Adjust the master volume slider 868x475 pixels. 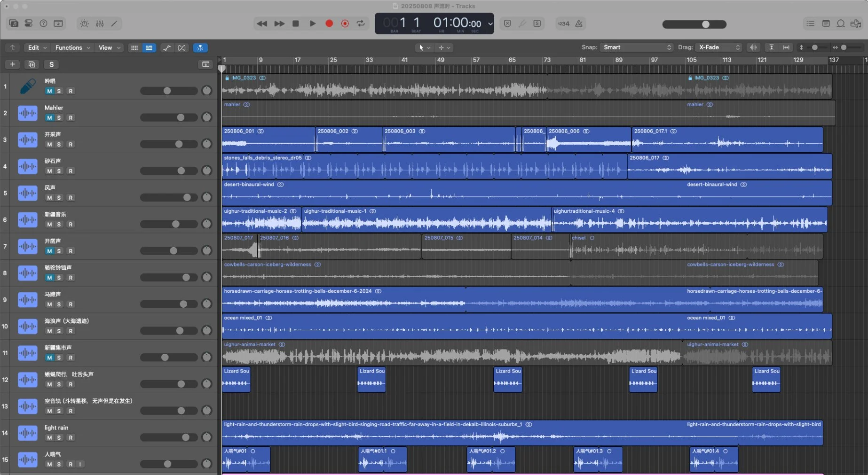(x=694, y=24)
